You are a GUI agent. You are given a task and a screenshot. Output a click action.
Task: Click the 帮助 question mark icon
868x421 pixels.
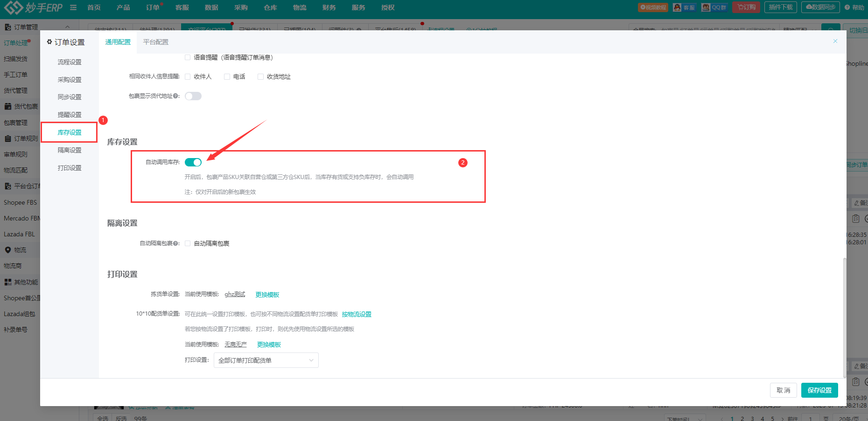[847, 7]
